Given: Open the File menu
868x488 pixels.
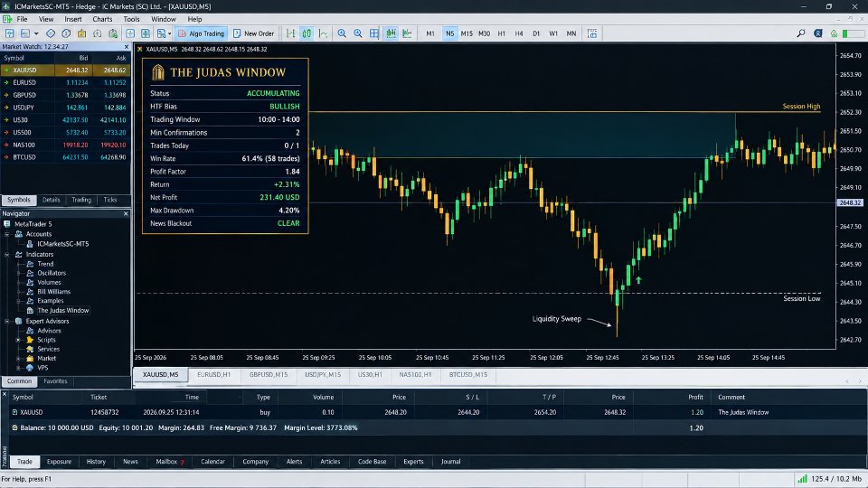Looking at the screenshot, I should [22, 19].
